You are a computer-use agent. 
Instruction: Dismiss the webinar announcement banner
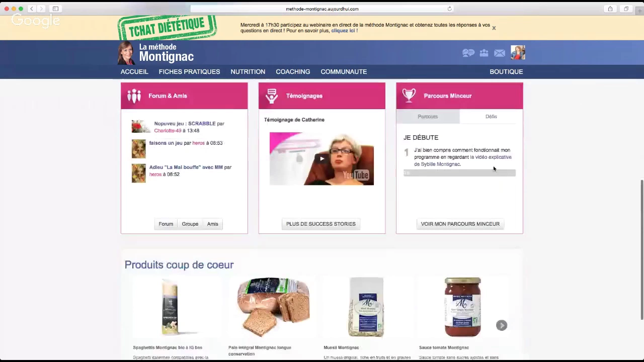(x=494, y=28)
